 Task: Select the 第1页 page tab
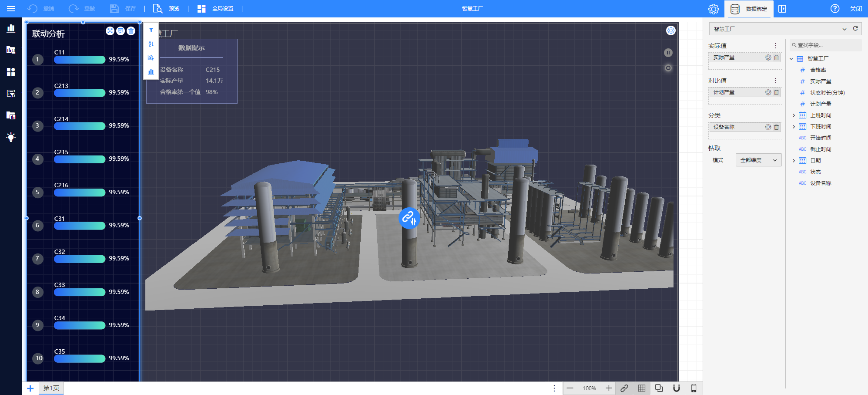[51, 388]
